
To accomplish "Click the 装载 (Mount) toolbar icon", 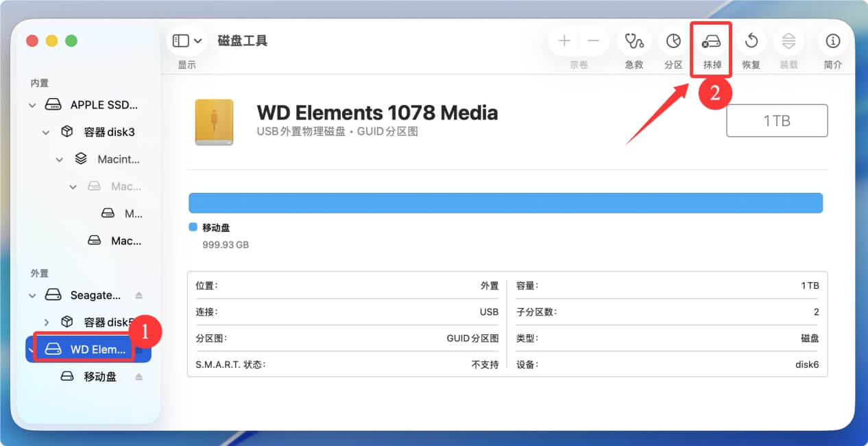I will 788,41.
